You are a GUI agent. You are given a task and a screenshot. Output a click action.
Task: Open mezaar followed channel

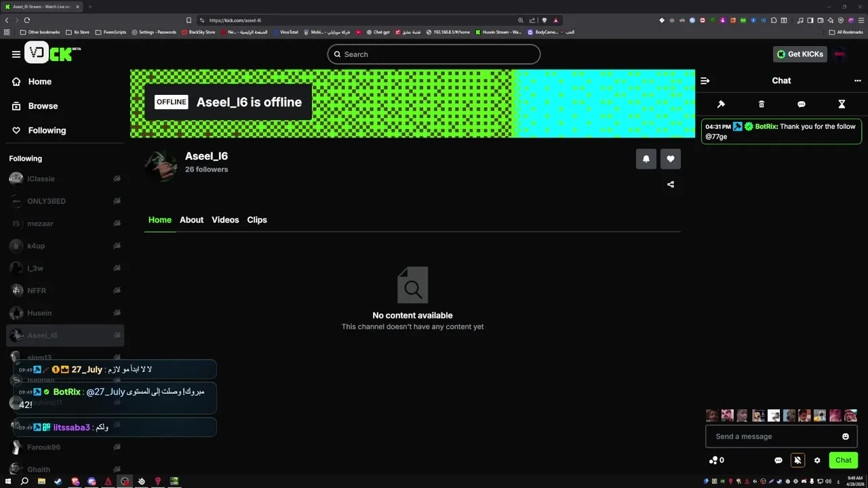pyautogui.click(x=65, y=224)
